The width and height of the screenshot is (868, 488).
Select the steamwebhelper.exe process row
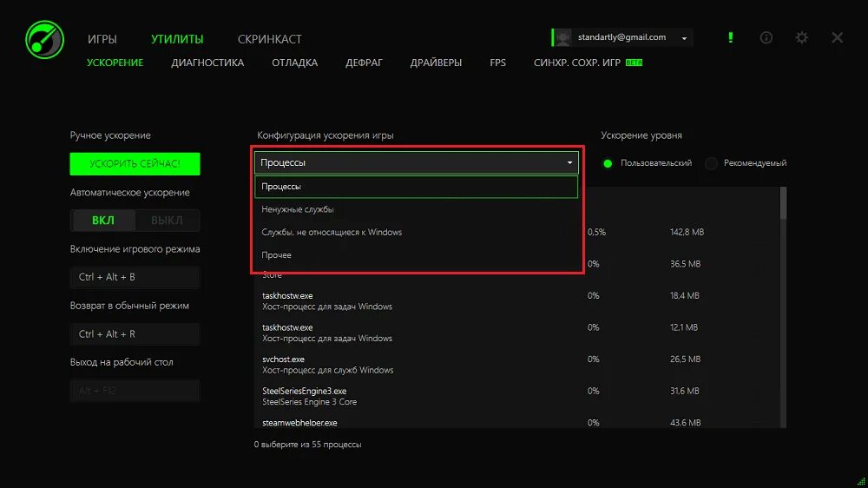coord(517,423)
